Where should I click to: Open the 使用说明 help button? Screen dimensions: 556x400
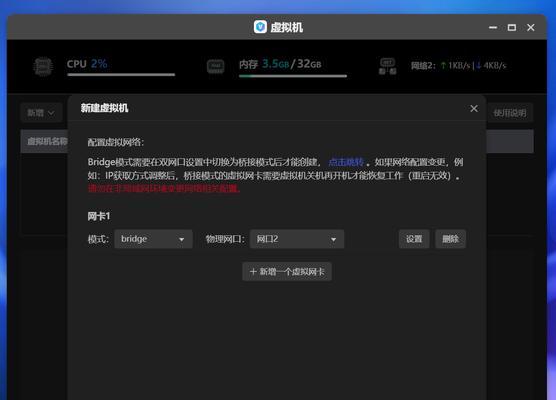click(510, 113)
